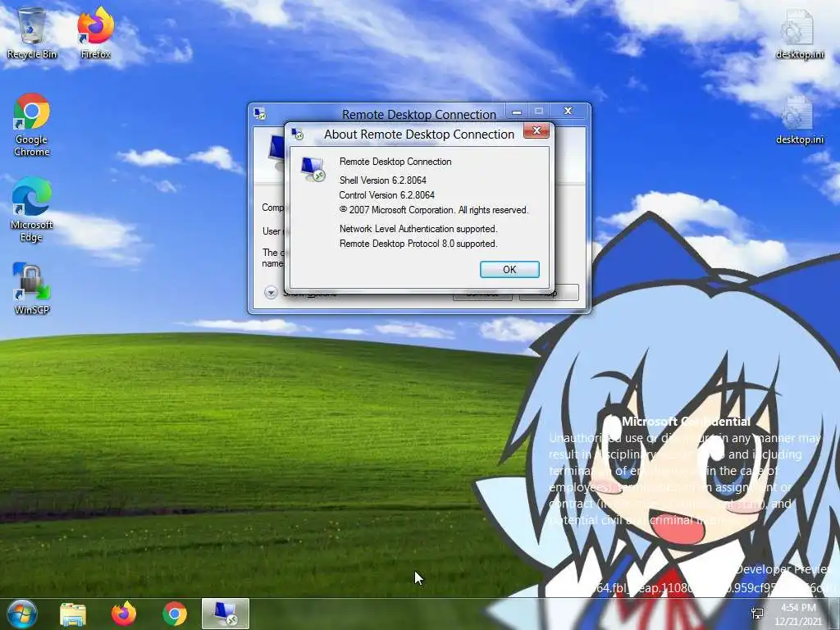Click the network icon in system tray

tap(757, 614)
